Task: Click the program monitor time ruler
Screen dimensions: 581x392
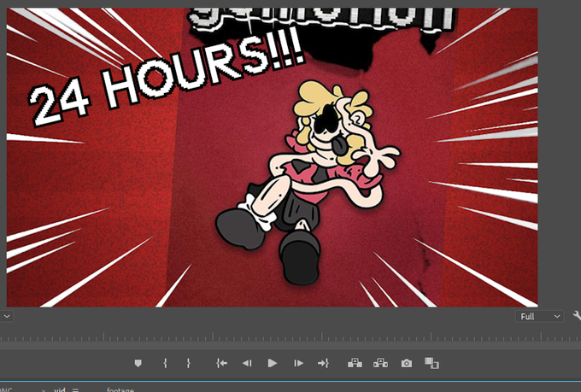Action: click(x=290, y=336)
